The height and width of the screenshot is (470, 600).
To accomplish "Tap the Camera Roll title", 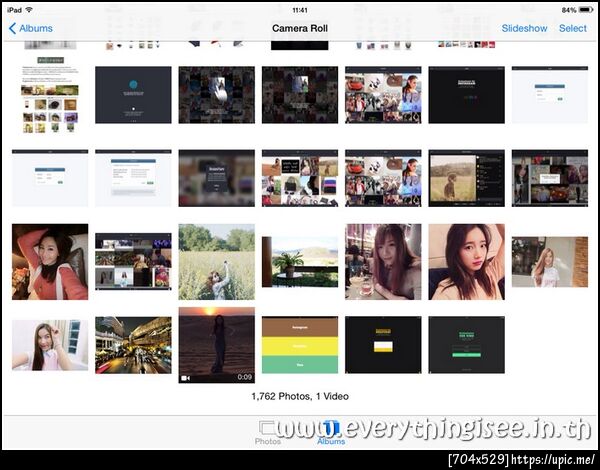I will 300,28.
